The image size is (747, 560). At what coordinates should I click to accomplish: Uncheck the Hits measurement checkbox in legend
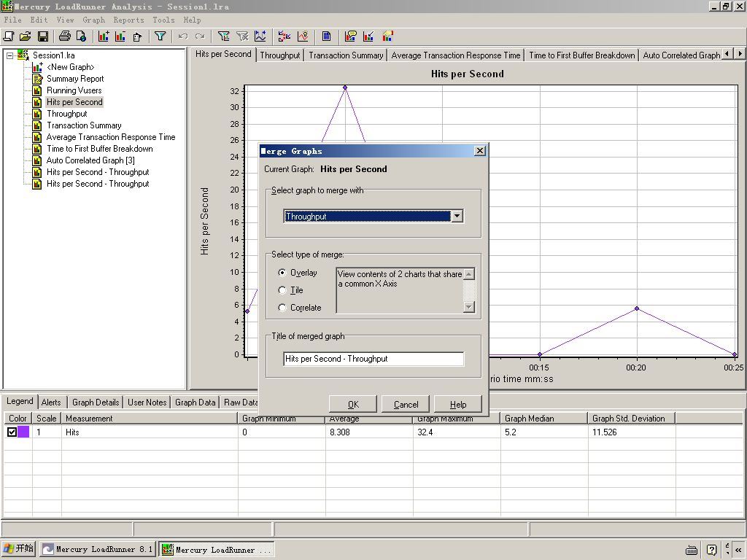coord(12,432)
